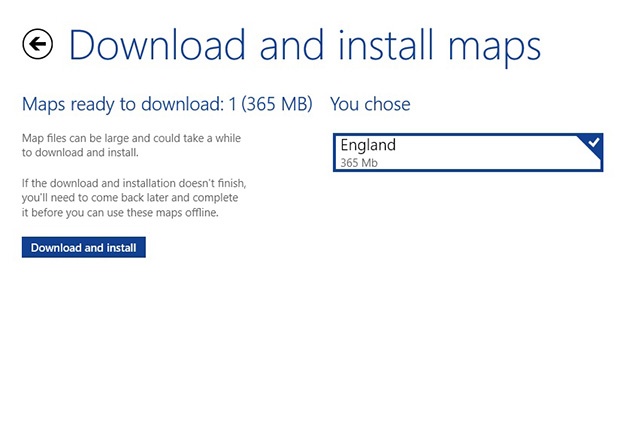The width and height of the screenshot is (632, 432).
Task: Click the white checkmark on England tile
Action: point(593,143)
